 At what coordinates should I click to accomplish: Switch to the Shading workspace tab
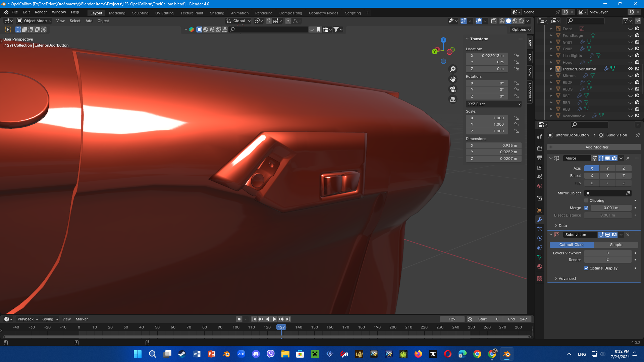217,13
